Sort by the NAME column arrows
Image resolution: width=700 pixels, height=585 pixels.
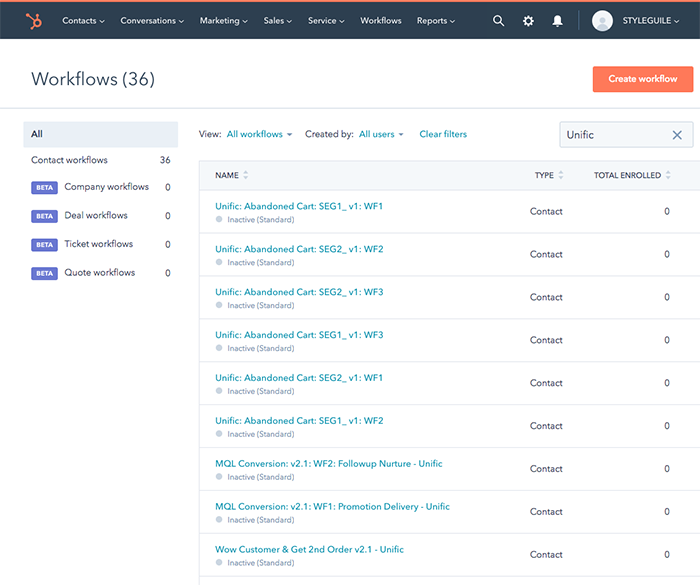point(246,175)
